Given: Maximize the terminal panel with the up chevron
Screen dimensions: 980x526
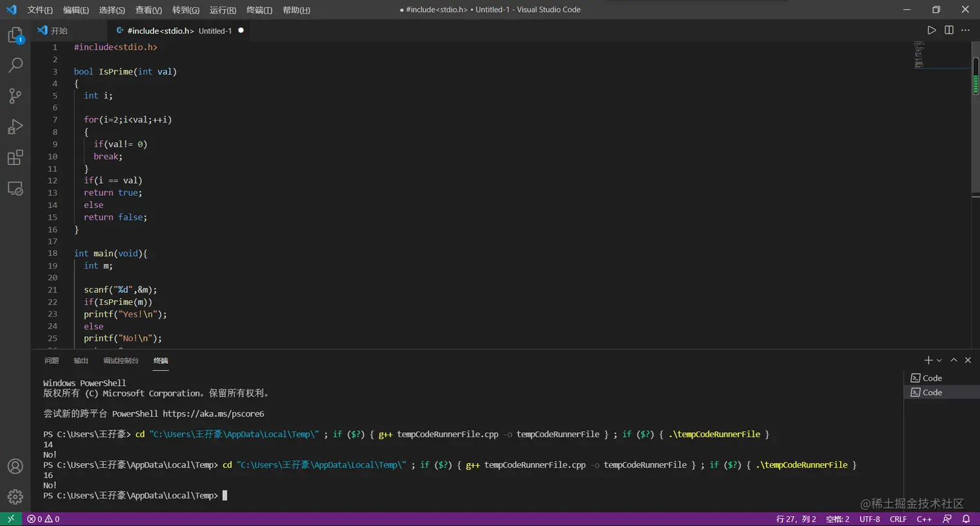Looking at the screenshot, I should click(x=953, y=360).
